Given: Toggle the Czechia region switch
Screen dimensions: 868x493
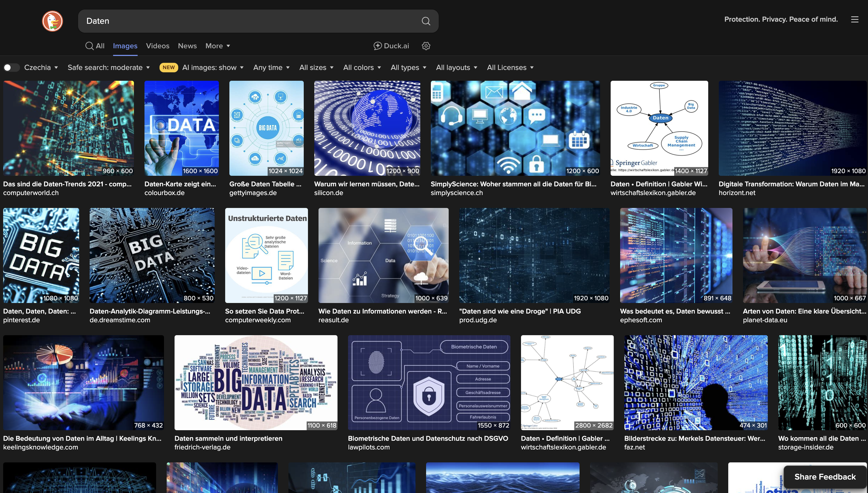Looking at the screenshot, I should 12,67.
